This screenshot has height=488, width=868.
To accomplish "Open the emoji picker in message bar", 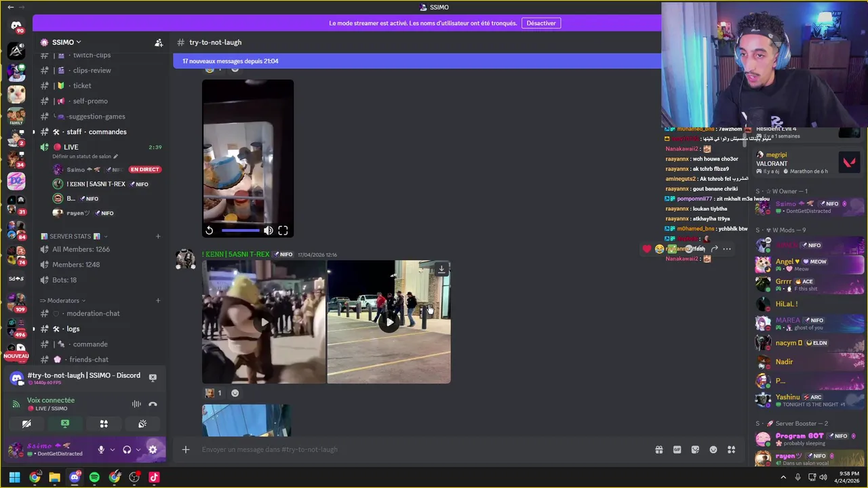I will point(713,449).
